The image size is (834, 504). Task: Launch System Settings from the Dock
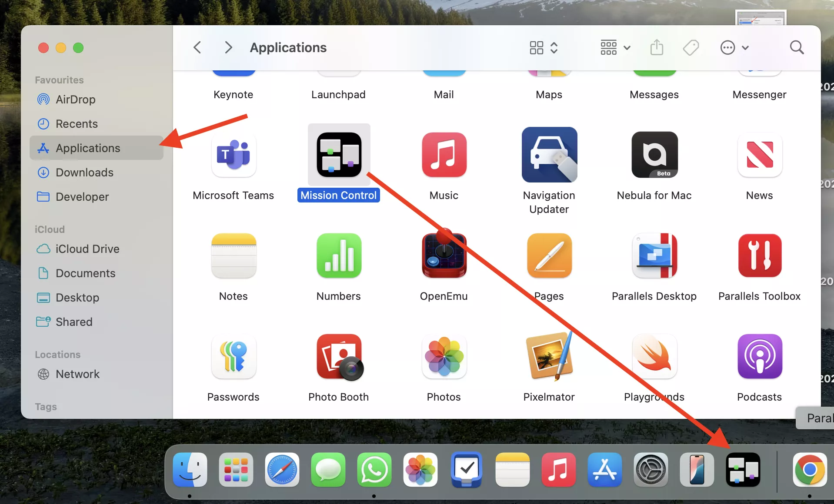pyautogui.click(x=651, y=470)
